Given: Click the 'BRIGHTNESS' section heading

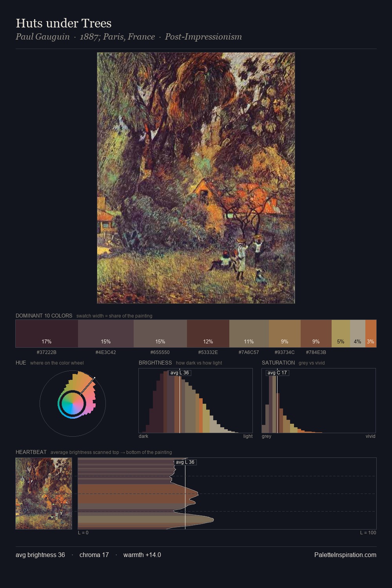Looking at the screenshot, I should [155, 363].
